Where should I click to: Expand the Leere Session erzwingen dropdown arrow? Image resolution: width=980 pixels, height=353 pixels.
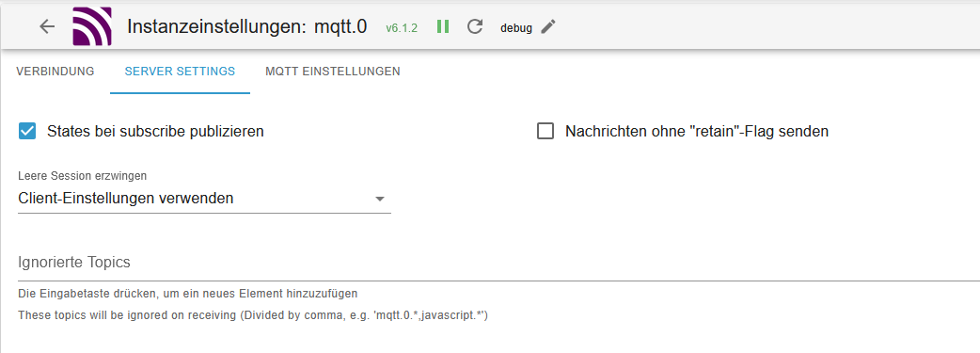(x=379, y=199)
